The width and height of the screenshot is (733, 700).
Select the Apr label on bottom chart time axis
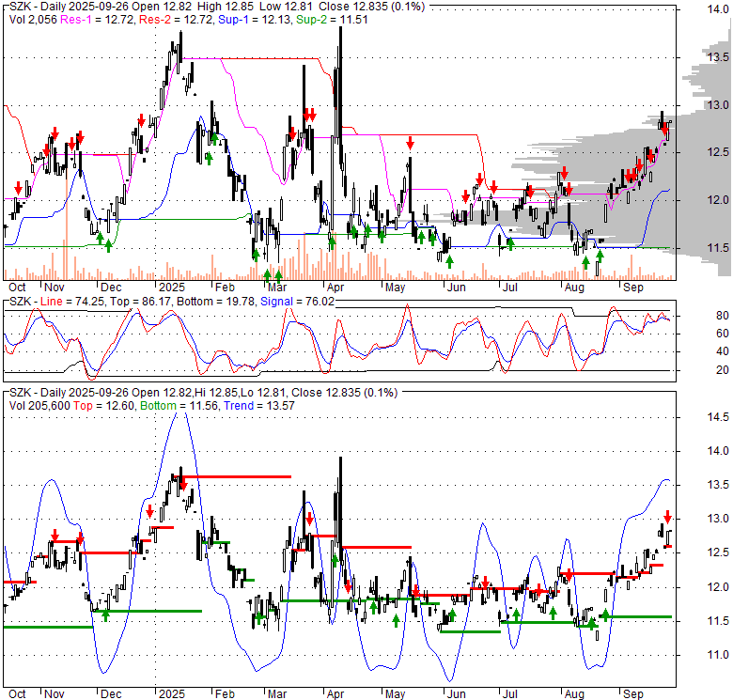pos(335,694)
